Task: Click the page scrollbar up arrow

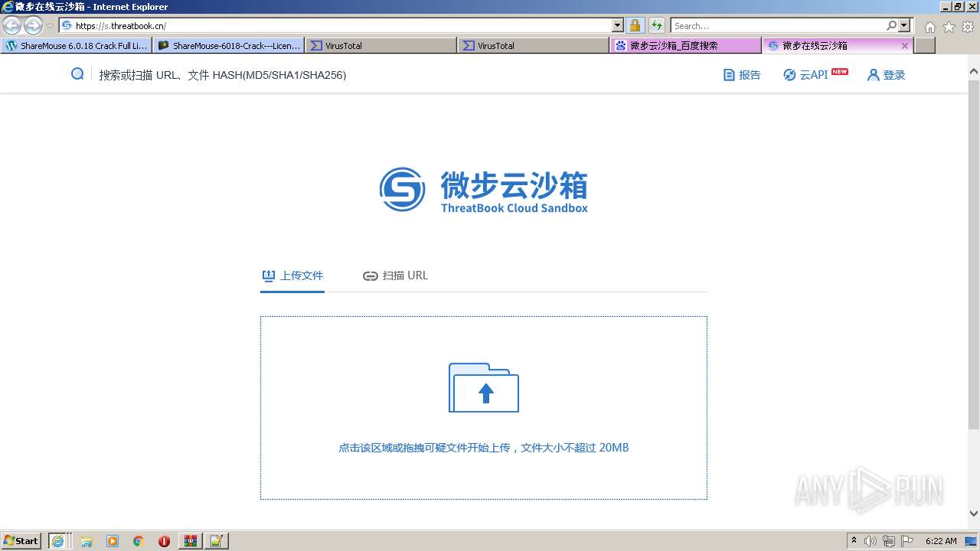Action: pos(974,72)
